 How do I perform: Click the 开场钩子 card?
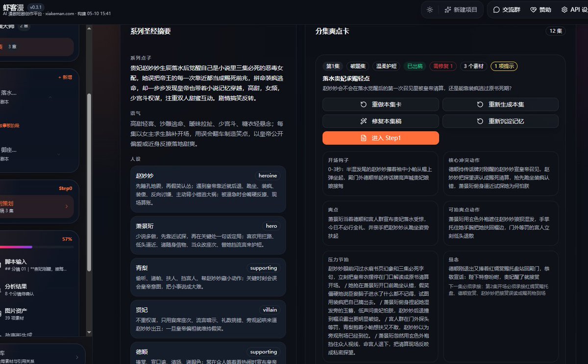(x=380, y=173)
